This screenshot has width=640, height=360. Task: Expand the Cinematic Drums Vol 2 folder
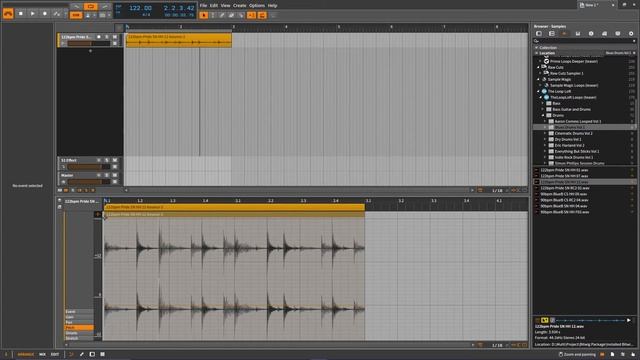click(545, 133)
